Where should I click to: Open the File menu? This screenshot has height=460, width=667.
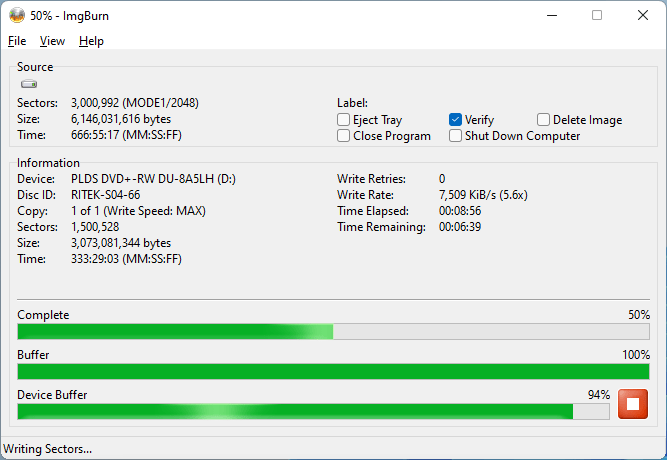17,41
